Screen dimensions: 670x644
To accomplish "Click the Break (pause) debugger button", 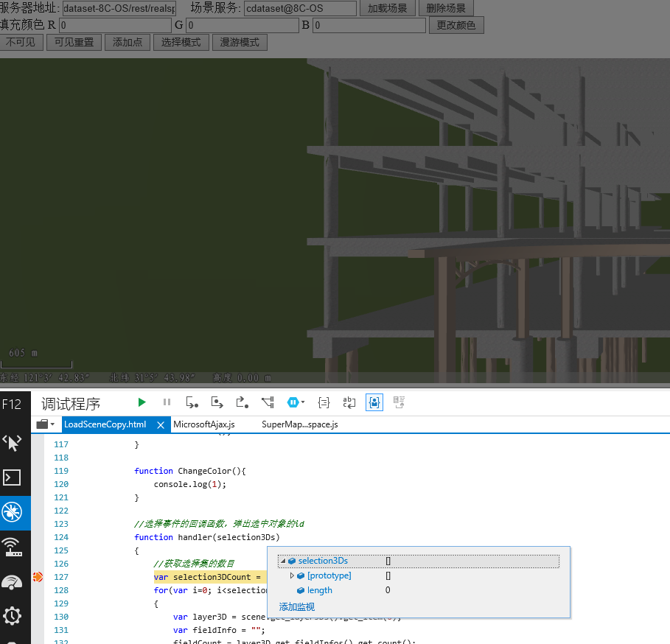I will [x=167, y=402].
